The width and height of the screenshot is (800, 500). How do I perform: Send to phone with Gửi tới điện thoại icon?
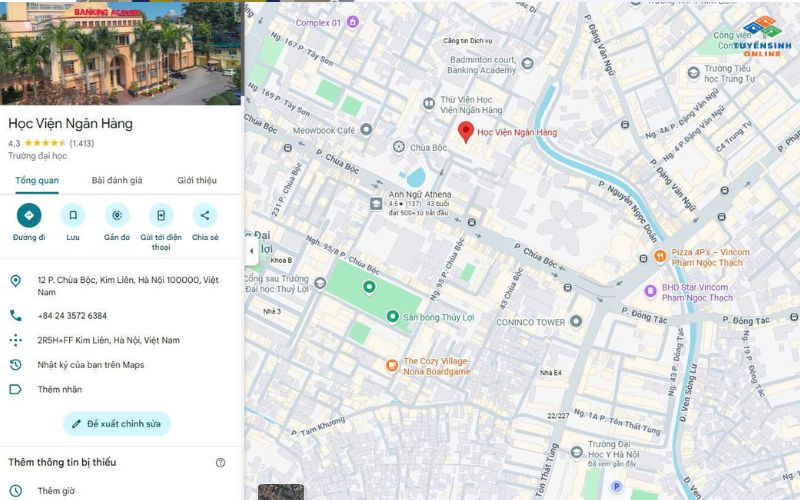click(161, 215)
